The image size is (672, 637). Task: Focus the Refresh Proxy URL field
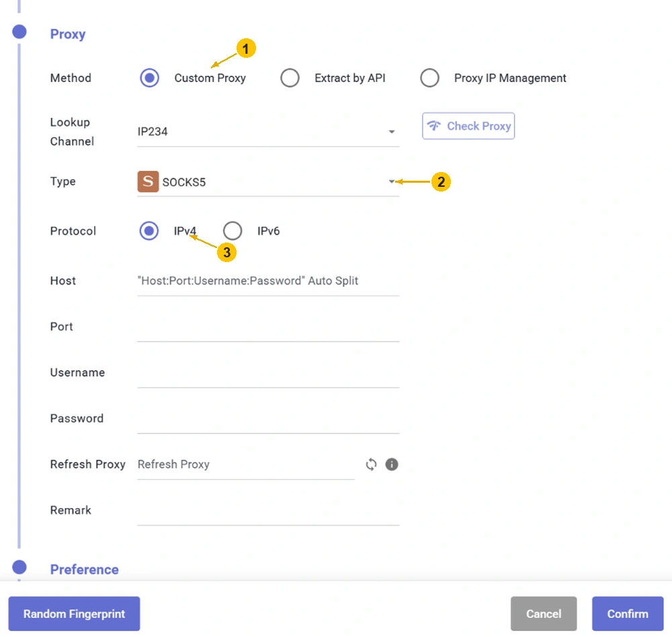tap(246, 465)
